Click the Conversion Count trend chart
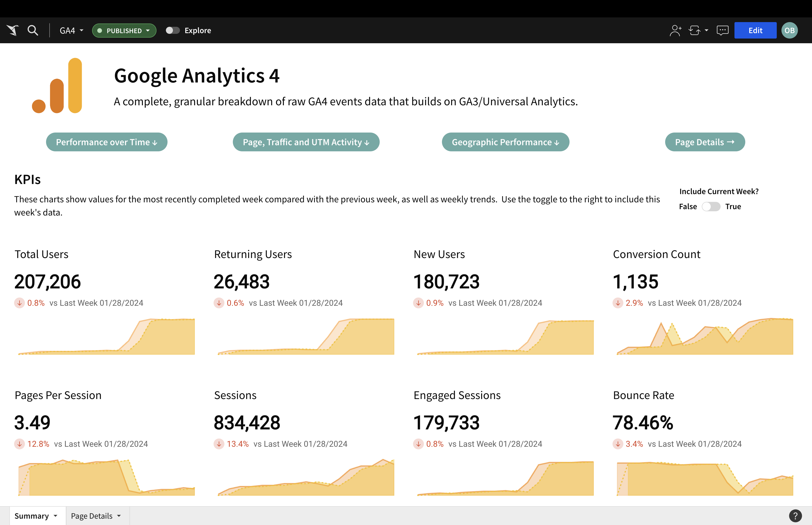 tap(705, 337)
